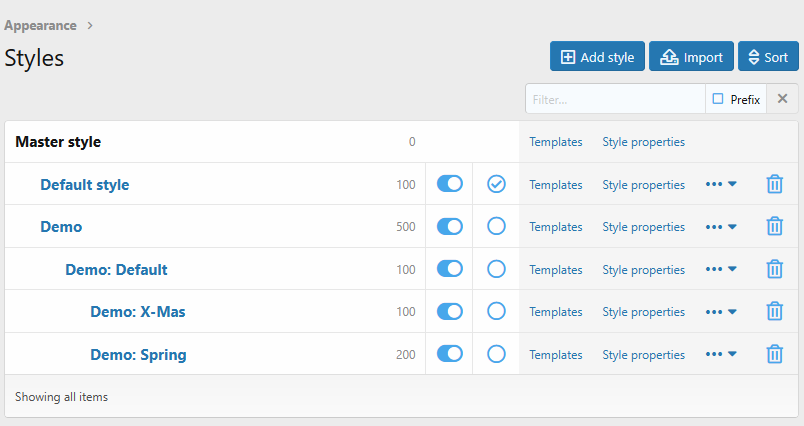The width and height of the screenshot is (804, 426).
Task: Delete Demo: Default using its trash icon
Action: (774, 269)
